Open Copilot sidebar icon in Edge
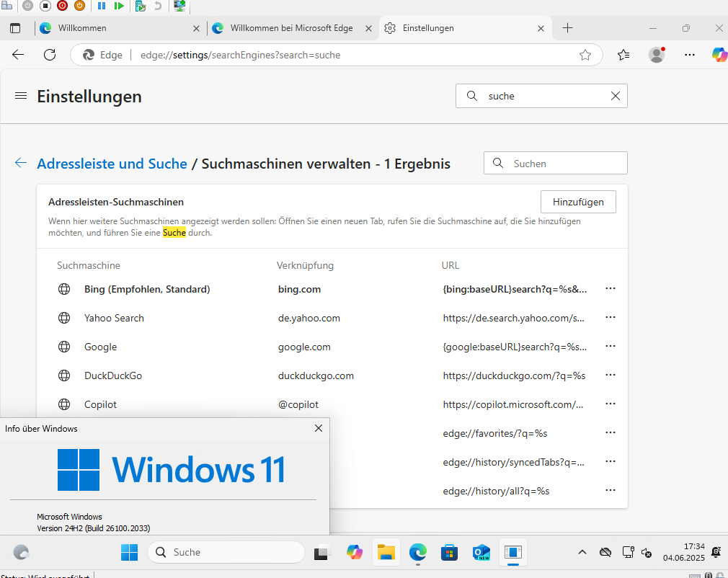728x578 pixels. click(719, 55)
